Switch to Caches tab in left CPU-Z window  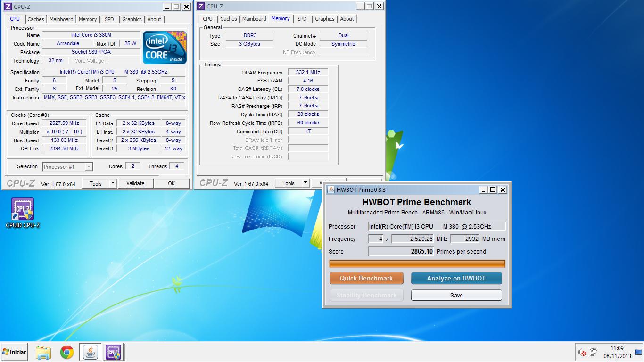[35, 19]
